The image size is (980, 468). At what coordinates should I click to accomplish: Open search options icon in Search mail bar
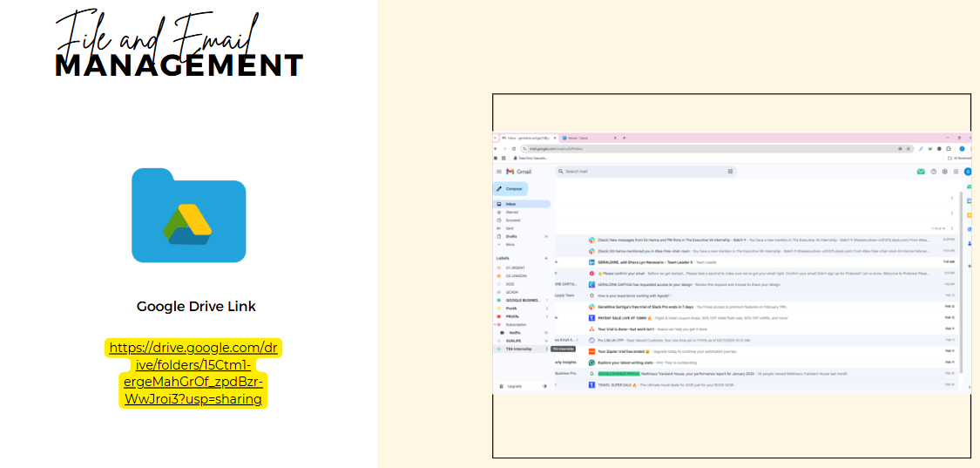coord(730,172)
